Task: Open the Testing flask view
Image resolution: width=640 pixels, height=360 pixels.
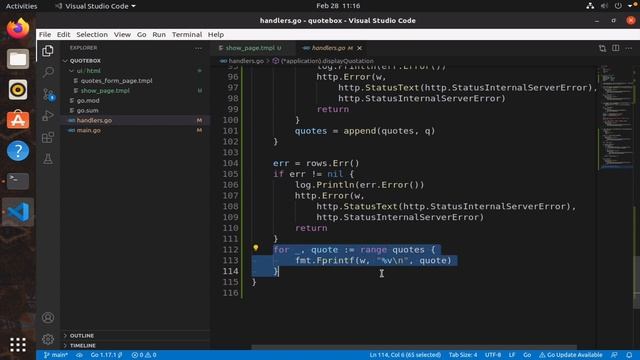Action: tap(48, 159)
